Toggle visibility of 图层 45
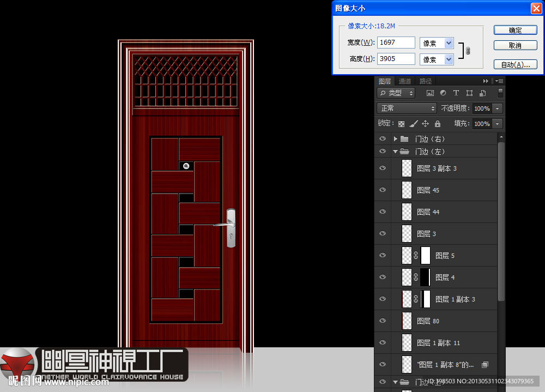This screenshot has width=545, height=392. pyautogui.click(x=383, y=190)
